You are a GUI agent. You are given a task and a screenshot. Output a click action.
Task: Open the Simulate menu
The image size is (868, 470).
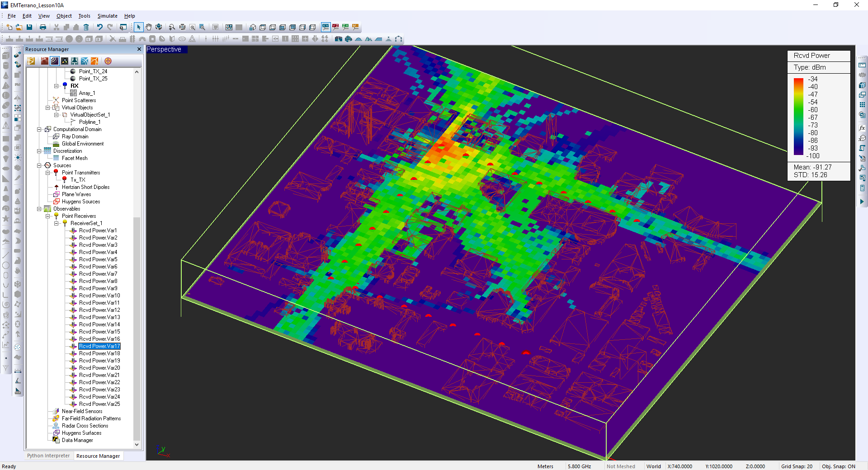pos(107,16)
